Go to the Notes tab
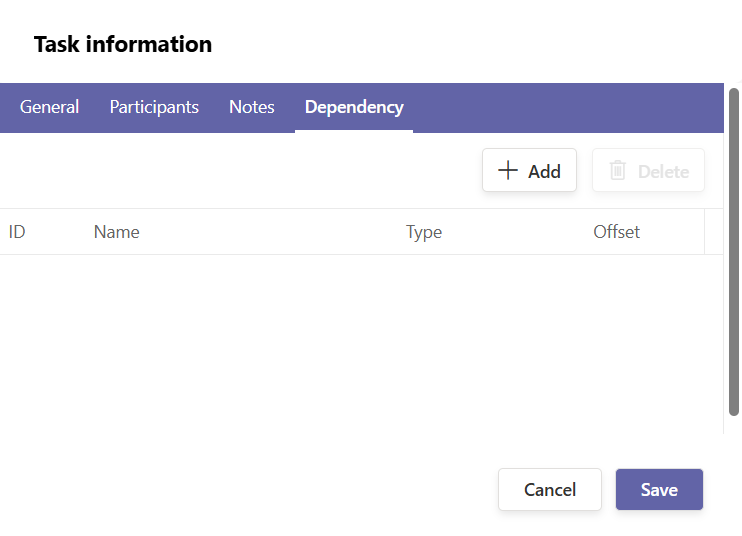 [251, 107]
